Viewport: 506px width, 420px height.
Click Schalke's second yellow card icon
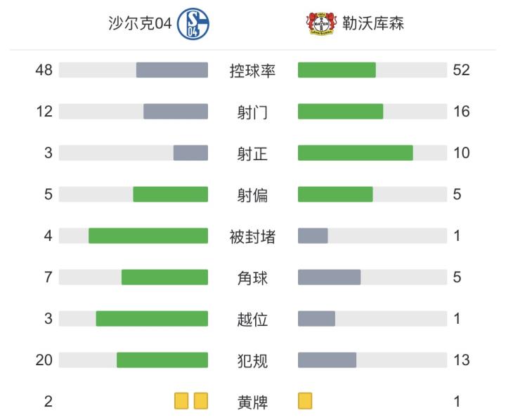tap(201, 401)
